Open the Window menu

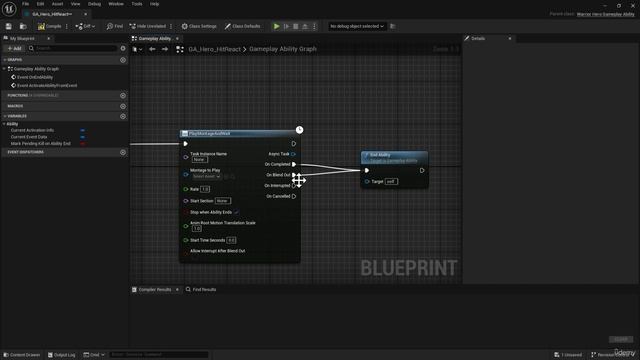tap(116, 4)
